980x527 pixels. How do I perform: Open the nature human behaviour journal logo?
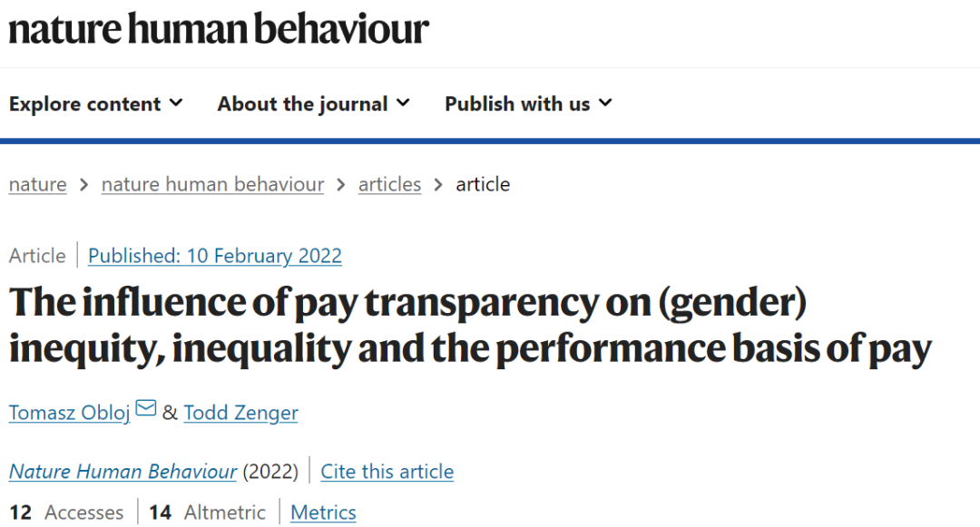point(218,29)
